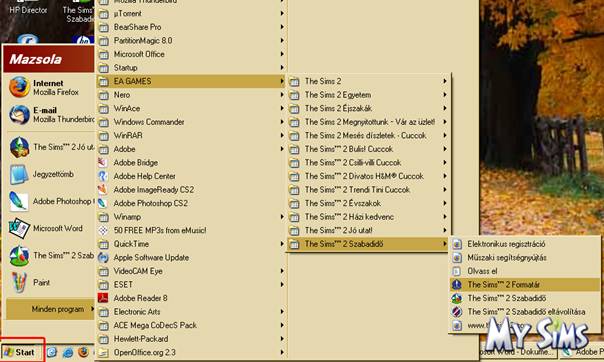The height and width of the screenshot is (362, 604).
Task: Launch Adobe Reader 8 via its icon
Action: click(103, 298)
